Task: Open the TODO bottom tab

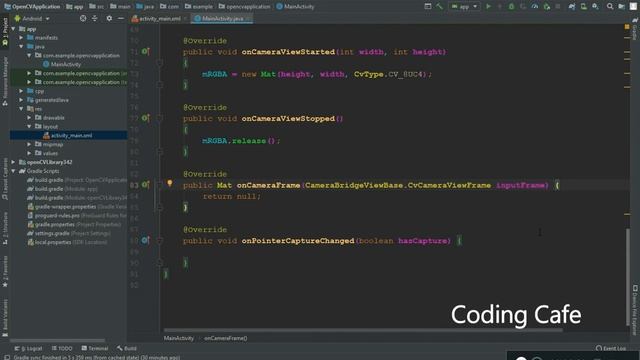Action: click(62, 348)
